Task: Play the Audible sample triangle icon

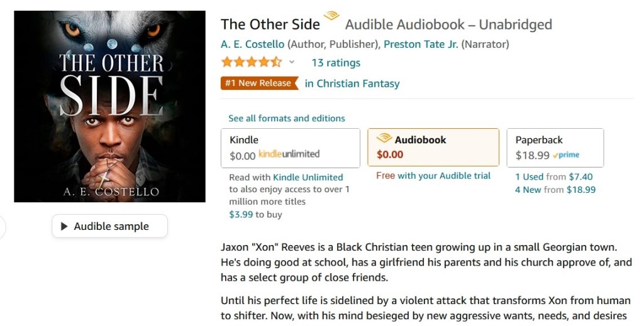Action: tap(64, 227)
